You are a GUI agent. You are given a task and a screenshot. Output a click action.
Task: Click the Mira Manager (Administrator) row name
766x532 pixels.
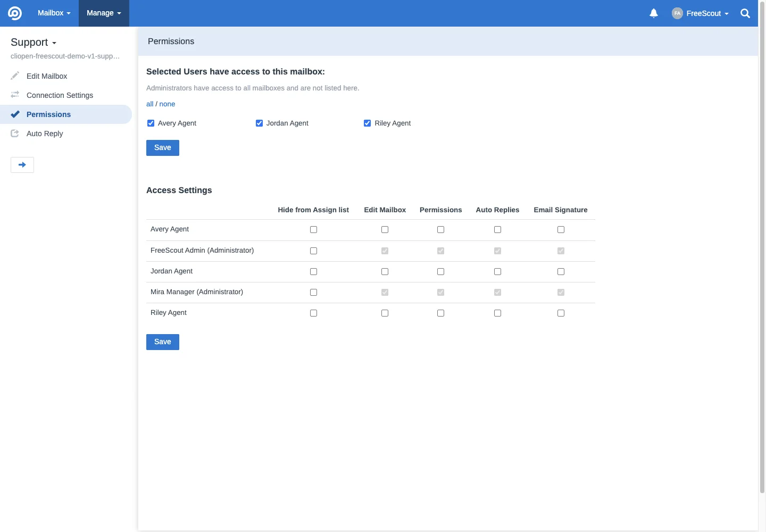click(x=197, y=292)
